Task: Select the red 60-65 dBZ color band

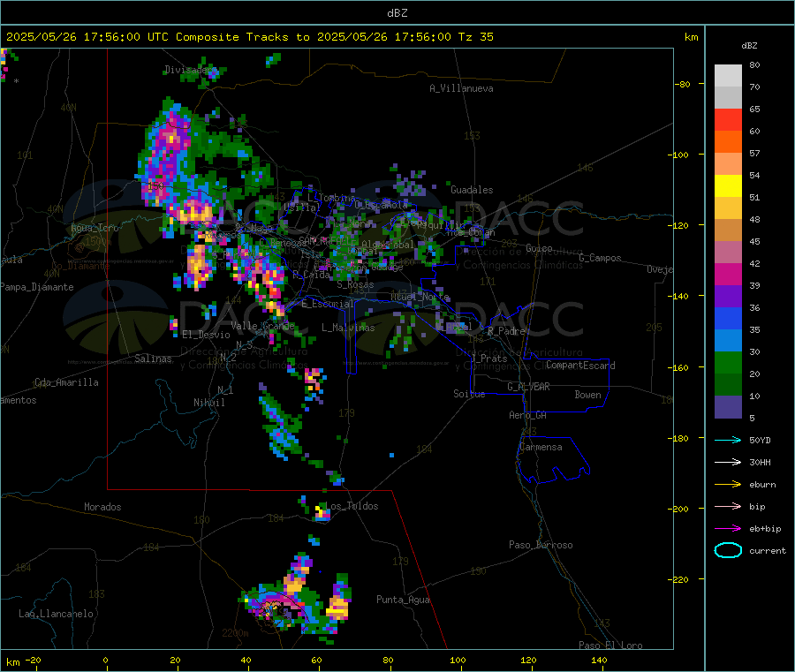Action: [728, 119]
